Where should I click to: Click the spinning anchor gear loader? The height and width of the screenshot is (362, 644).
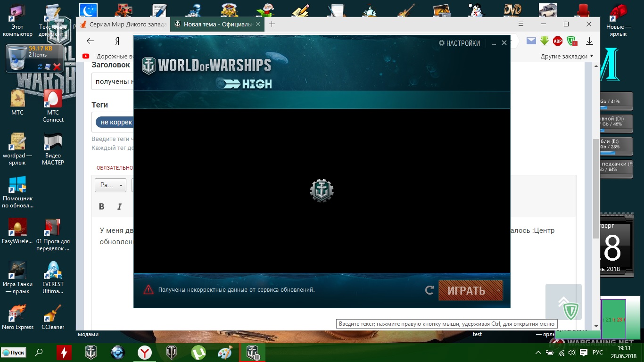pos(322,191)
